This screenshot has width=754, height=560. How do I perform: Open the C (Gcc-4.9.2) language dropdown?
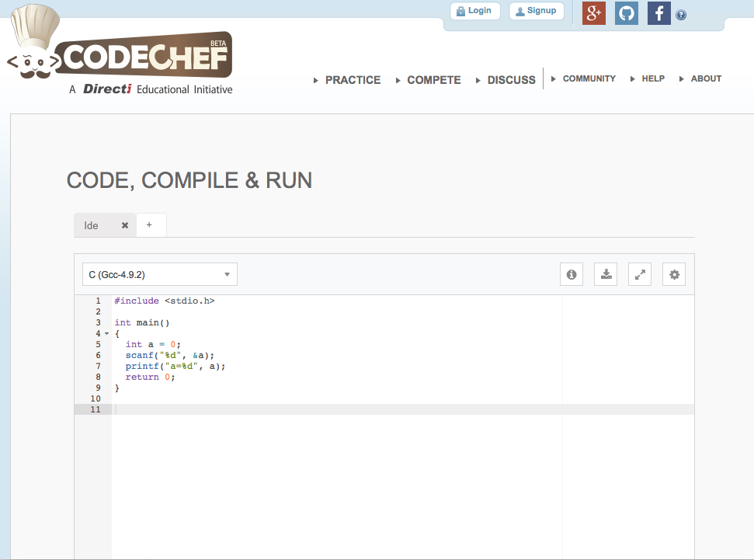click(160, 274)
